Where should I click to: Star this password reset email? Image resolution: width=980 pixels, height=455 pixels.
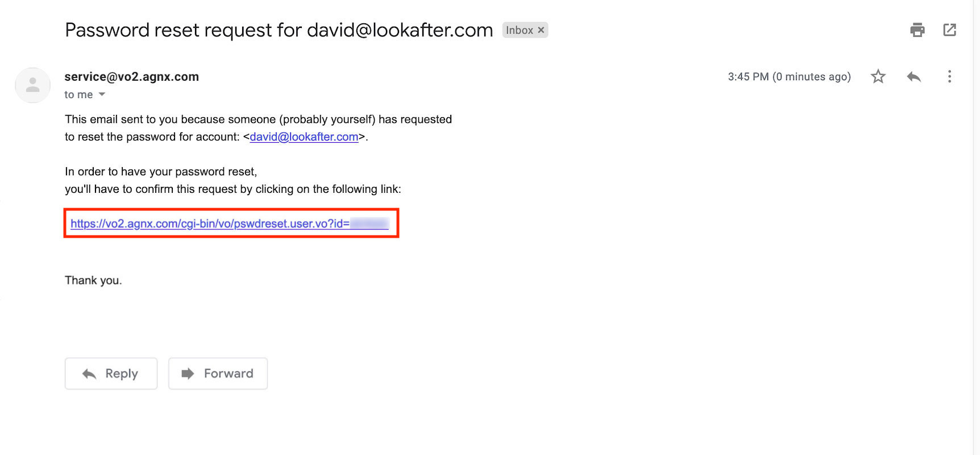click(x=878, y=76)
